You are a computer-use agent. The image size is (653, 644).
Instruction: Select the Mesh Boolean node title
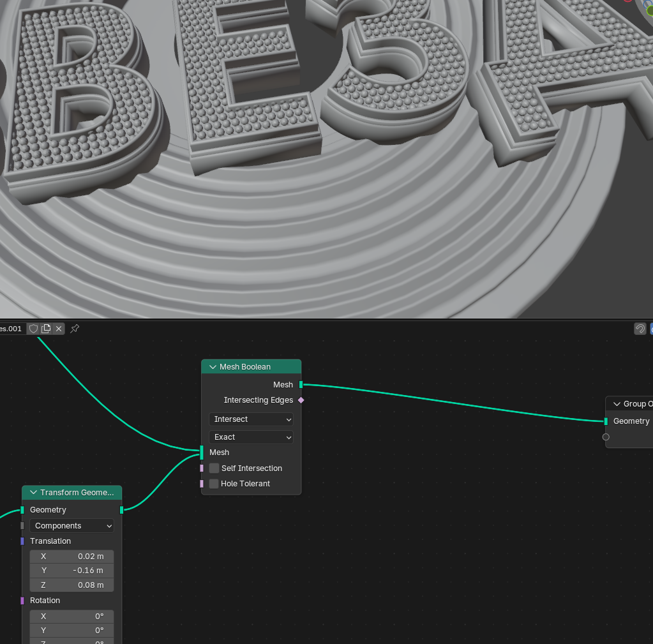click(245, 367)
